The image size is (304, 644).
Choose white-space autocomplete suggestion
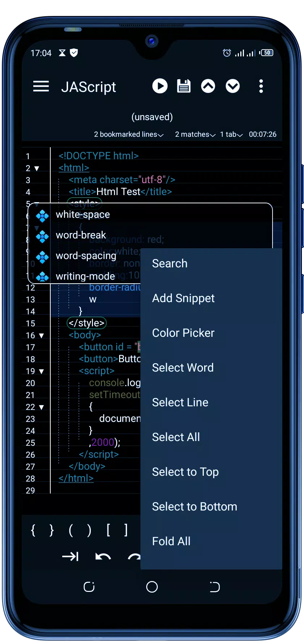pyautogui.click(x=150, y=215)
